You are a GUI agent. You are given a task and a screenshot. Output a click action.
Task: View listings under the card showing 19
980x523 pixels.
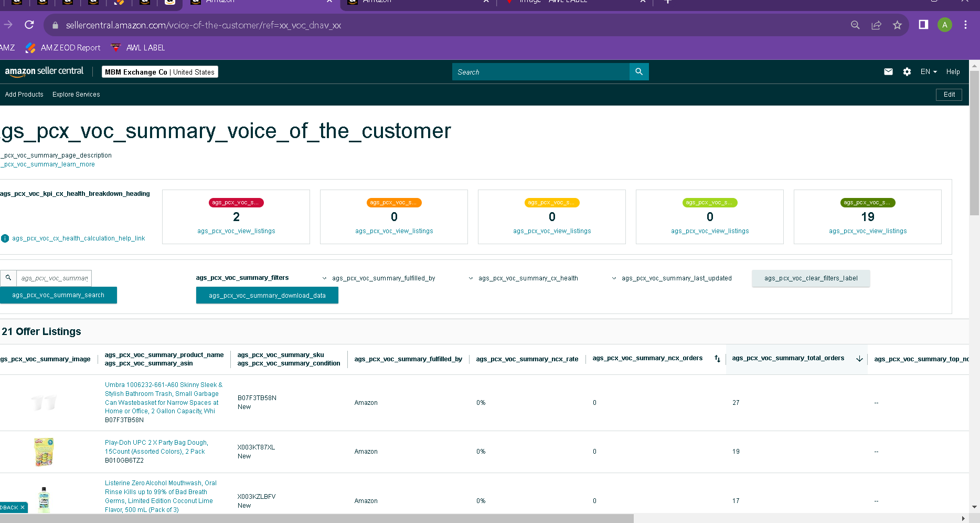pos(868,231)
